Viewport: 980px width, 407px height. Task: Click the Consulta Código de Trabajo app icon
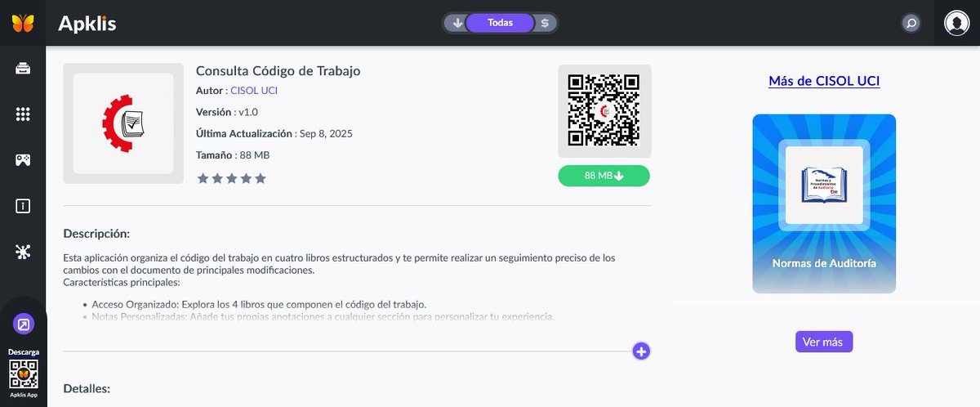click(123, 123)
